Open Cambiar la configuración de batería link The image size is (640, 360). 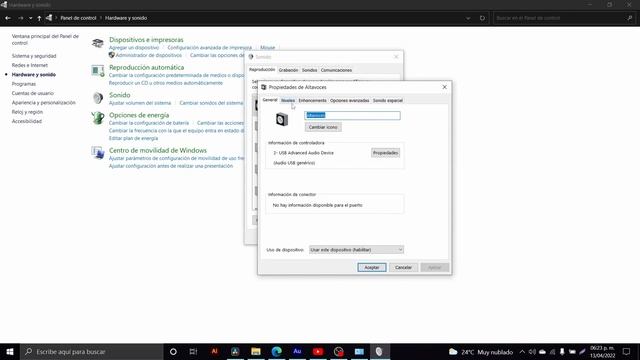point(149,123)
